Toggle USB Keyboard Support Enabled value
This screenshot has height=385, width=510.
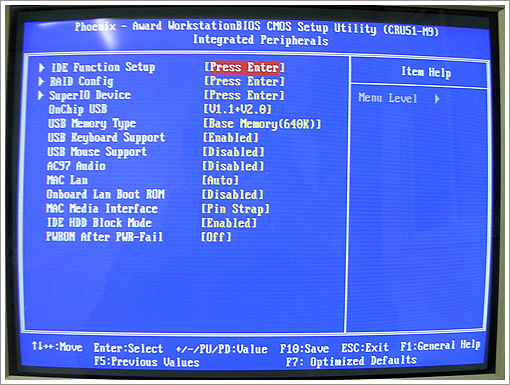(x=230, y=138)
